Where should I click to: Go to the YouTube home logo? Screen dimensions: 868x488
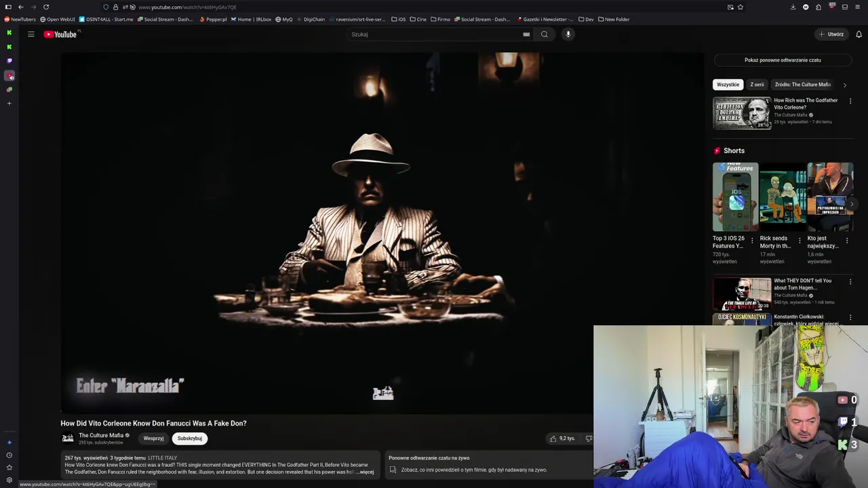pyautogui.click(x=60, y=34)
